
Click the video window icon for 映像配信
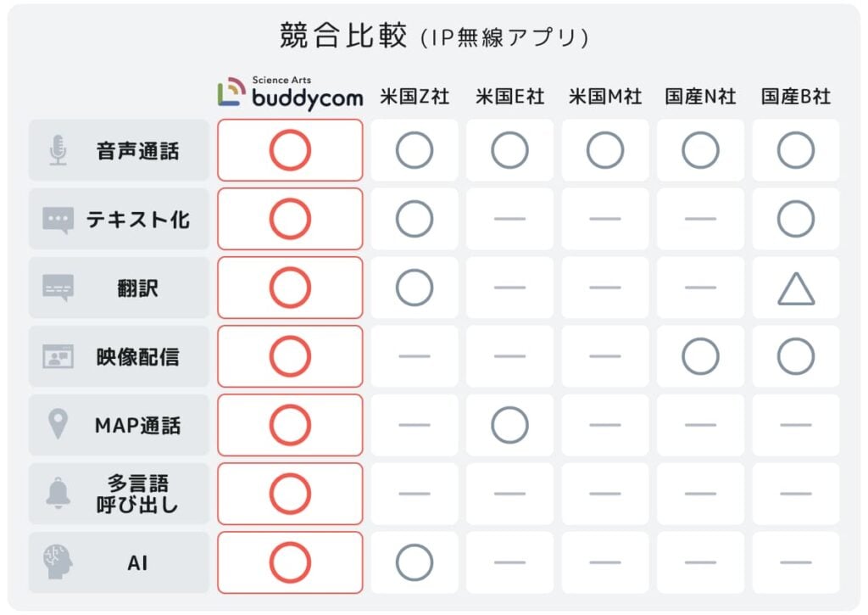(58, 357)
